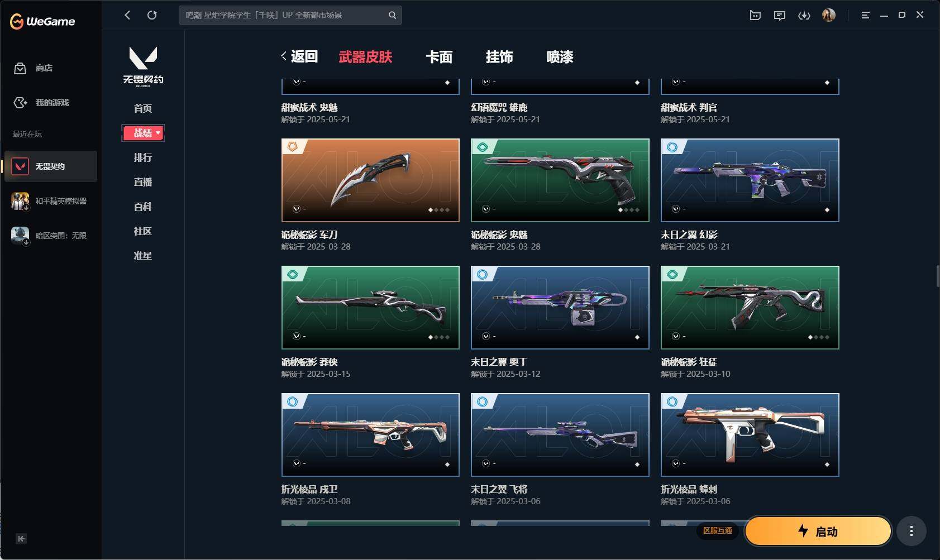
Task: Click the search input field
Action: pyautogui.click(x=285, y=15)
